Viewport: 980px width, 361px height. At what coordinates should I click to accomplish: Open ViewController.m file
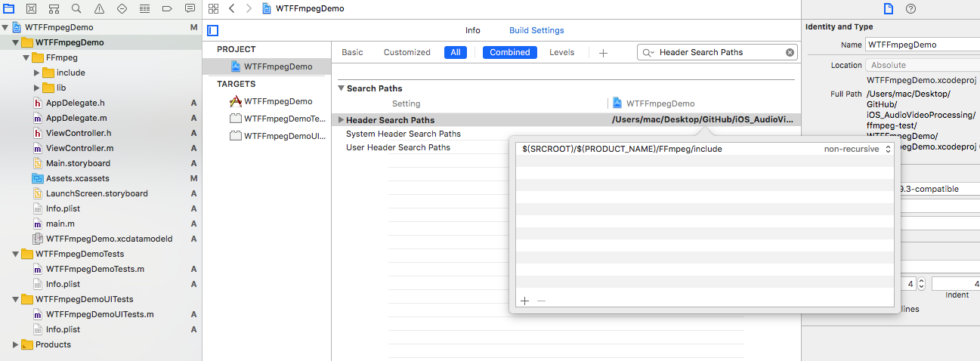[x=79, y=148]
